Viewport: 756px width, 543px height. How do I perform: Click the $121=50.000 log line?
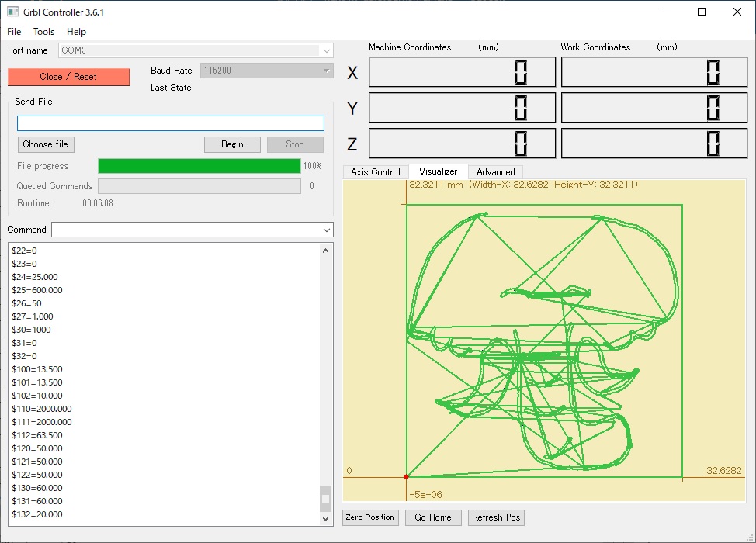[x=37, y=462]
